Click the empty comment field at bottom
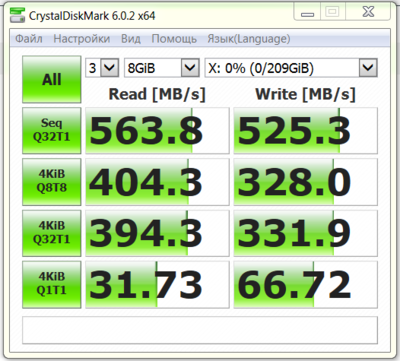Image resolution: width=400 pixels, height=361 pixels. tap(200, 330)
